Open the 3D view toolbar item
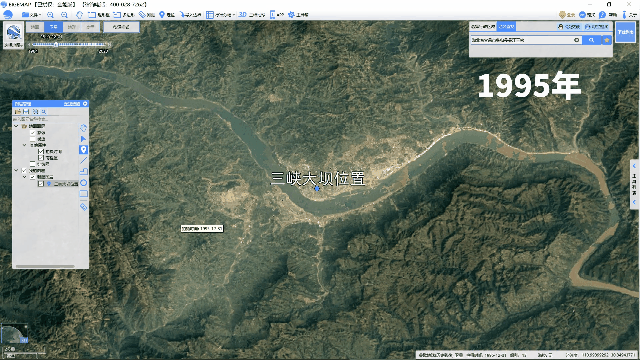 (x=251, y=15)
